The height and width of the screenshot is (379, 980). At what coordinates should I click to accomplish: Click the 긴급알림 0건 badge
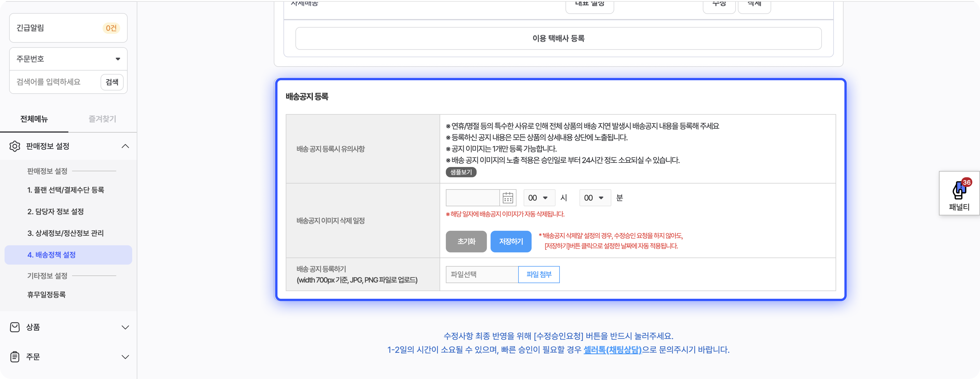(111, 28)
